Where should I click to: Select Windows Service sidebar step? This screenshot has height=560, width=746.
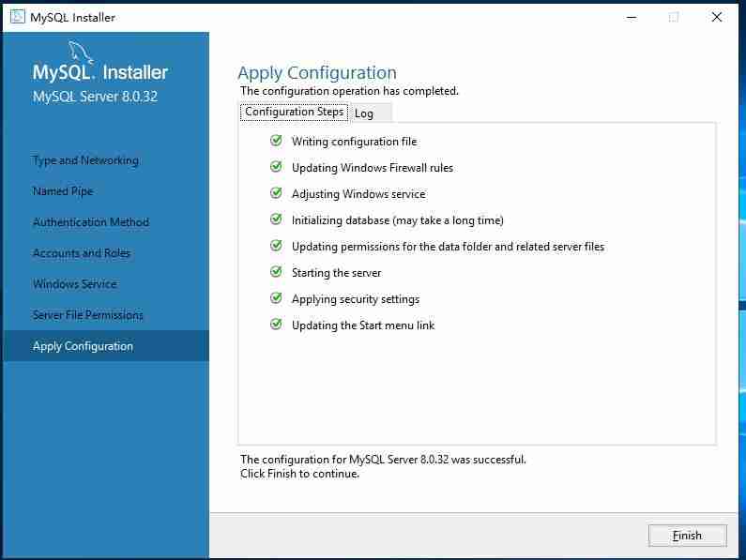(75, 284)
